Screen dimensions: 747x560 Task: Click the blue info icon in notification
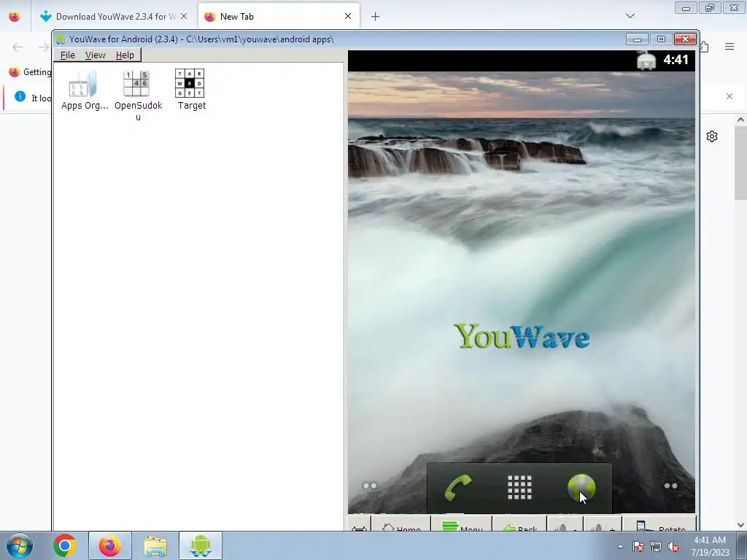[x=20, y=97]
